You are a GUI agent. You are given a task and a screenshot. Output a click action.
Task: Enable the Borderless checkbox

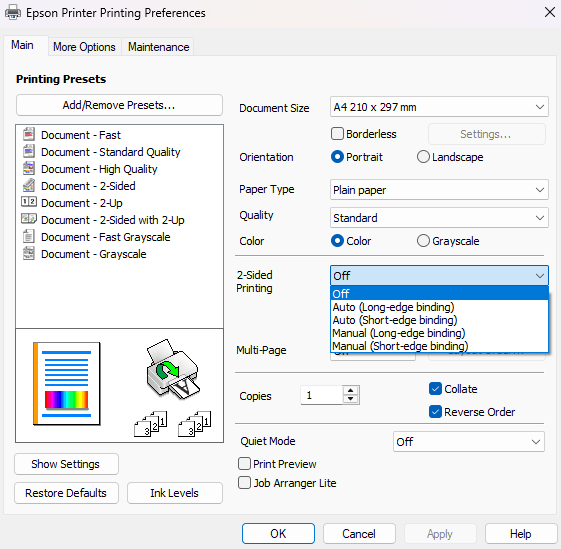point(337,134)
